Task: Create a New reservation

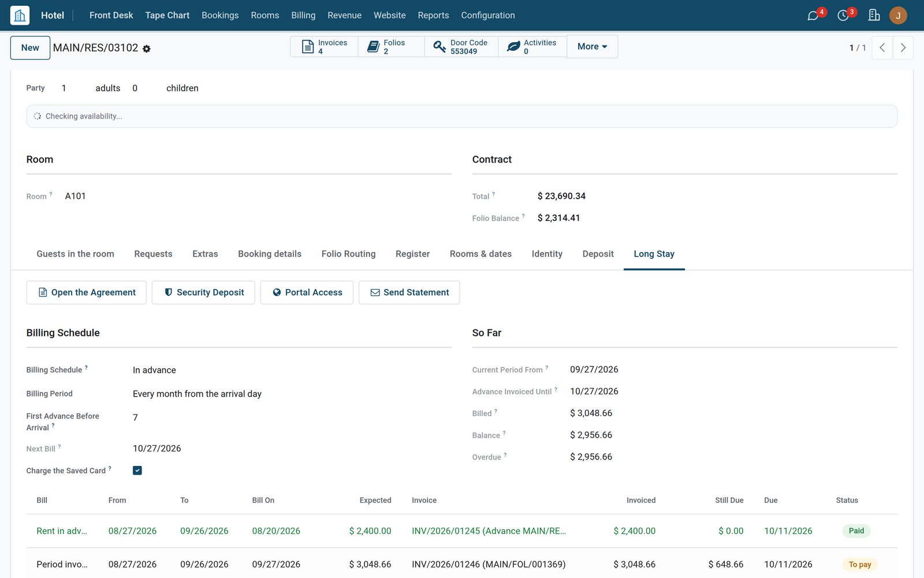Action: (30, 48)
